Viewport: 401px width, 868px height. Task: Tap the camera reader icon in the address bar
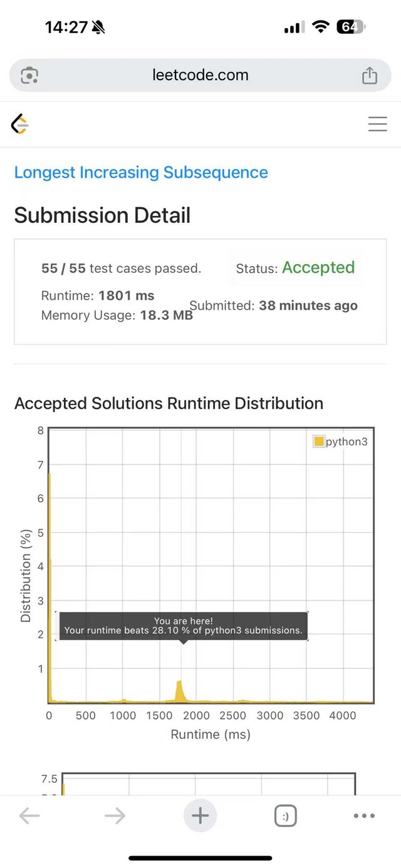[29, 76]
